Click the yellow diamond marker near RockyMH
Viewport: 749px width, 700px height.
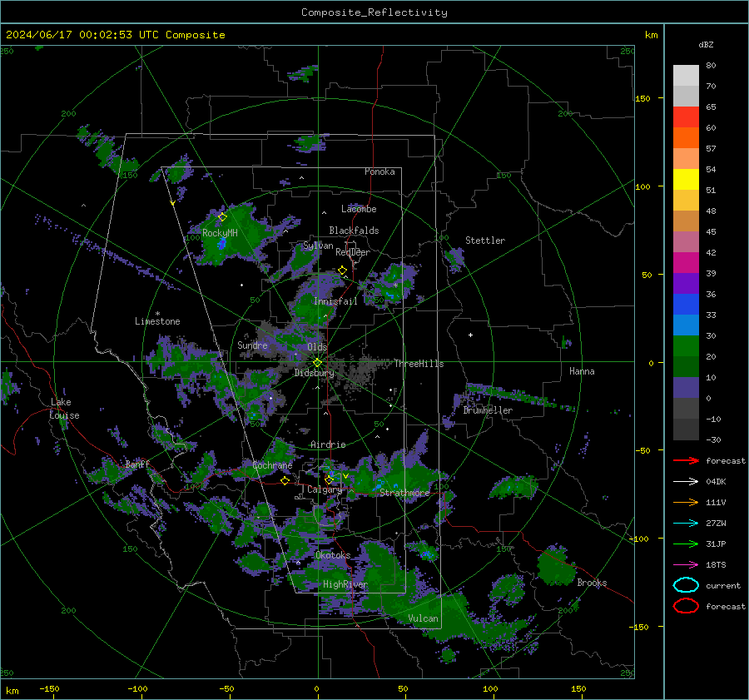[x=222, y=217]
